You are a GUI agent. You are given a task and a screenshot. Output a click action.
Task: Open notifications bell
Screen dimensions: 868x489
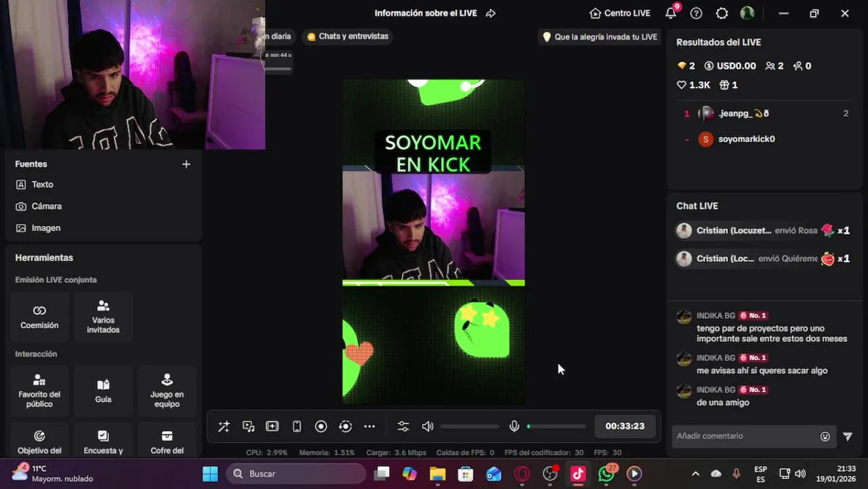(x=671, y=13)
